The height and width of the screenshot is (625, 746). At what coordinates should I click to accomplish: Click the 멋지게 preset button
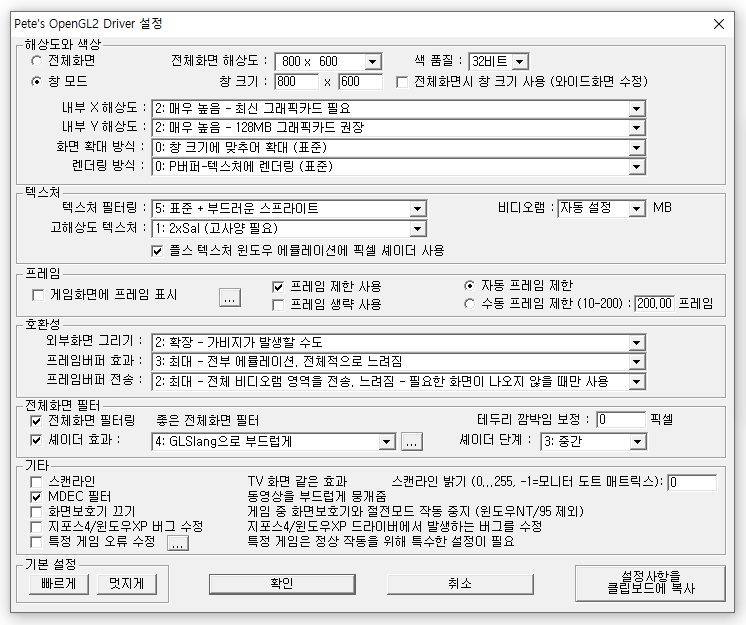(127, 584)
